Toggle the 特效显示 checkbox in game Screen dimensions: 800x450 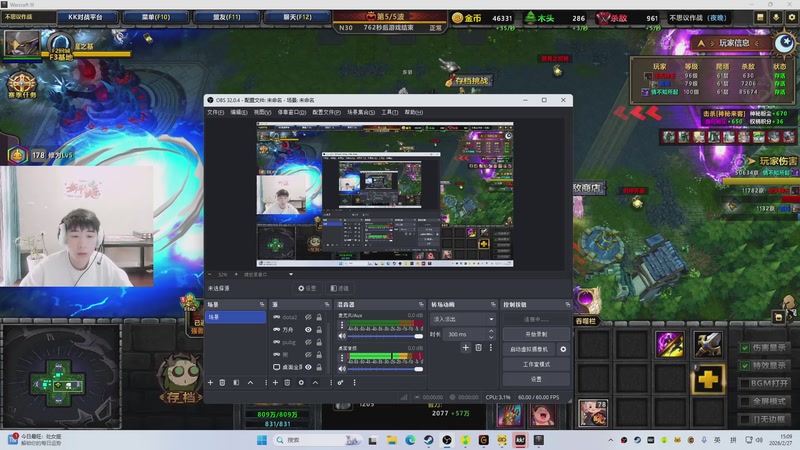click(745, 366)
